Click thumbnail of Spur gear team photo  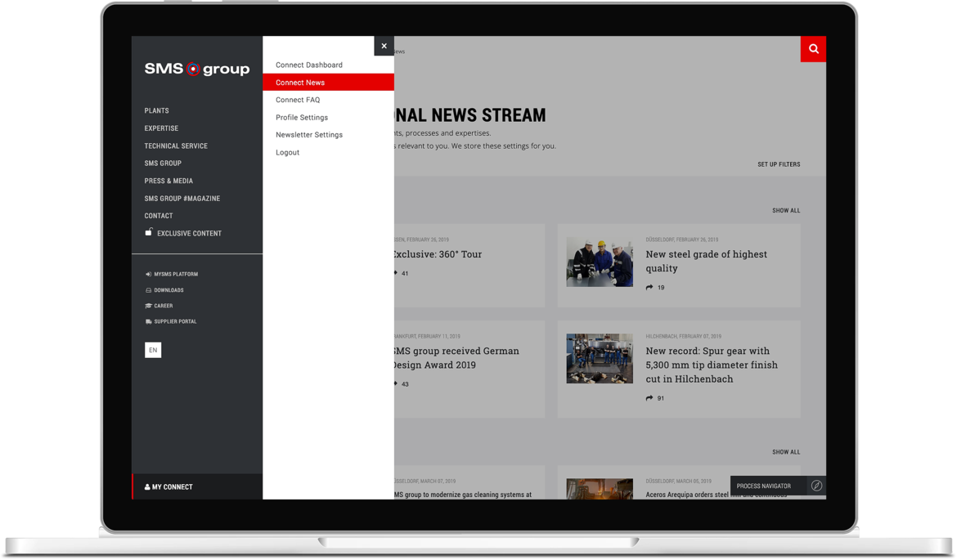point(600,359)
